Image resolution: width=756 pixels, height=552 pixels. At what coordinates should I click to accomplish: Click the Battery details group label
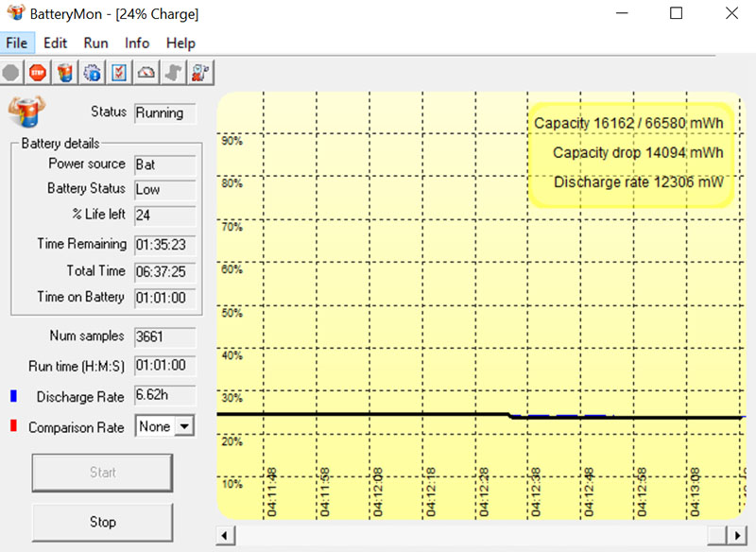pyautogui.click(x=60, y=143)
